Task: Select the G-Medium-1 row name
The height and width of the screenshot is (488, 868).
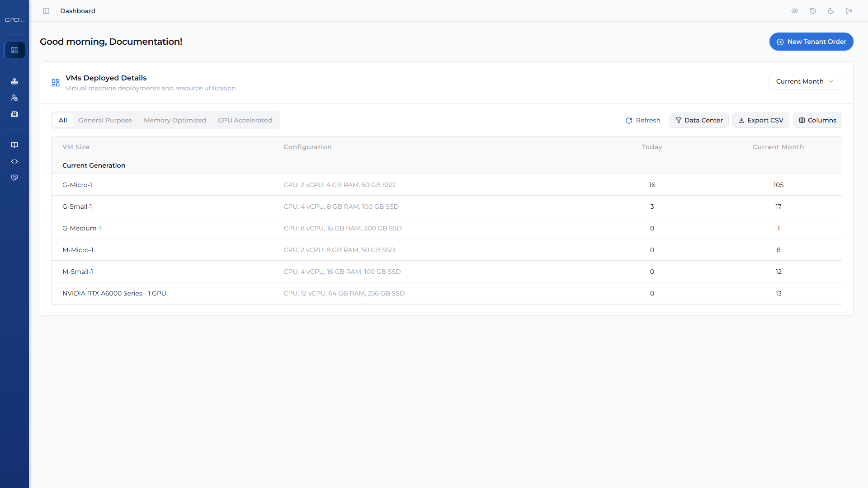Action: coord(82,228)
